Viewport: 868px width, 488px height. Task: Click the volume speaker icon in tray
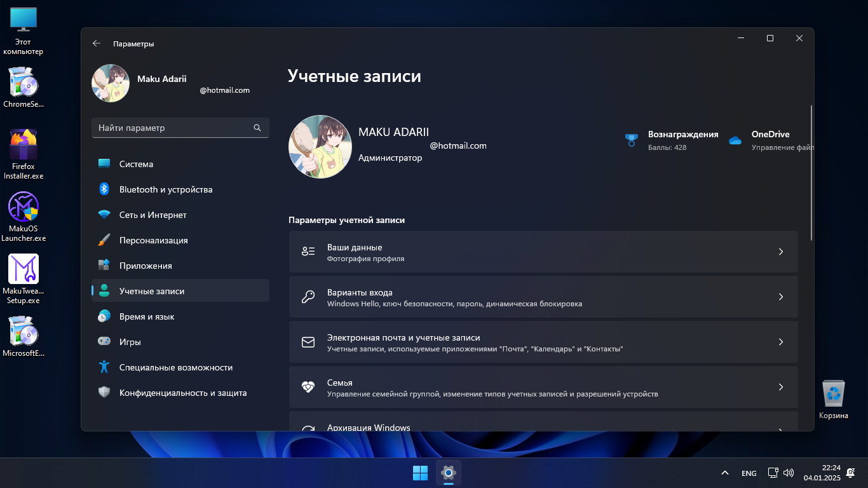click(789, 473)
